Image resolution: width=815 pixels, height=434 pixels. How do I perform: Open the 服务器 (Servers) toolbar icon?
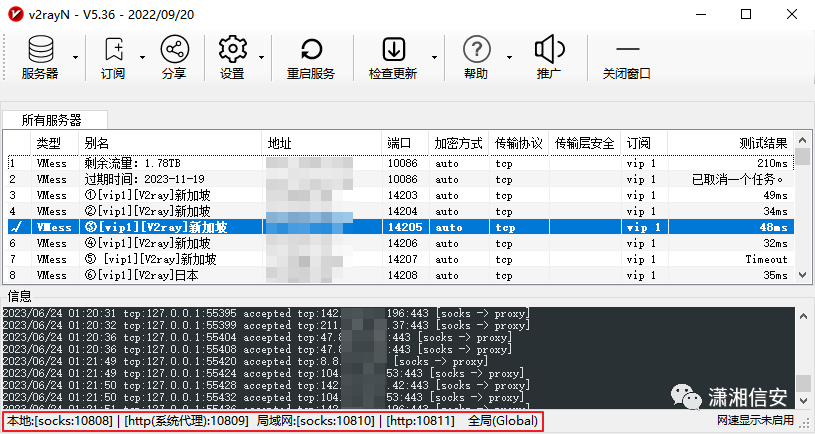(41, 49)
